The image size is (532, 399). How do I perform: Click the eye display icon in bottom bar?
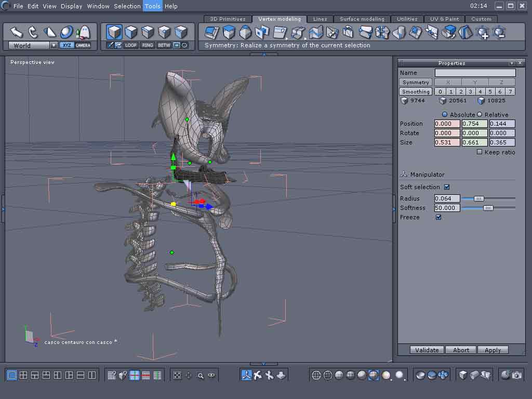point(211,375)
